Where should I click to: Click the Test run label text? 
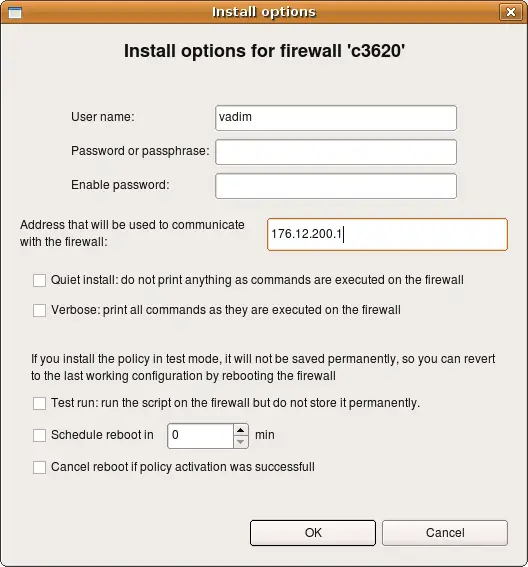(x=235, y=403)
